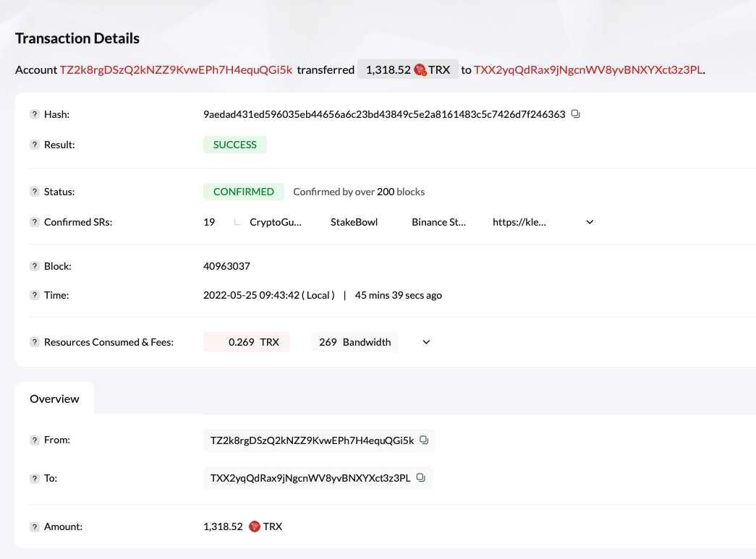
Task: Copy the From address
Action: point(423,440)
